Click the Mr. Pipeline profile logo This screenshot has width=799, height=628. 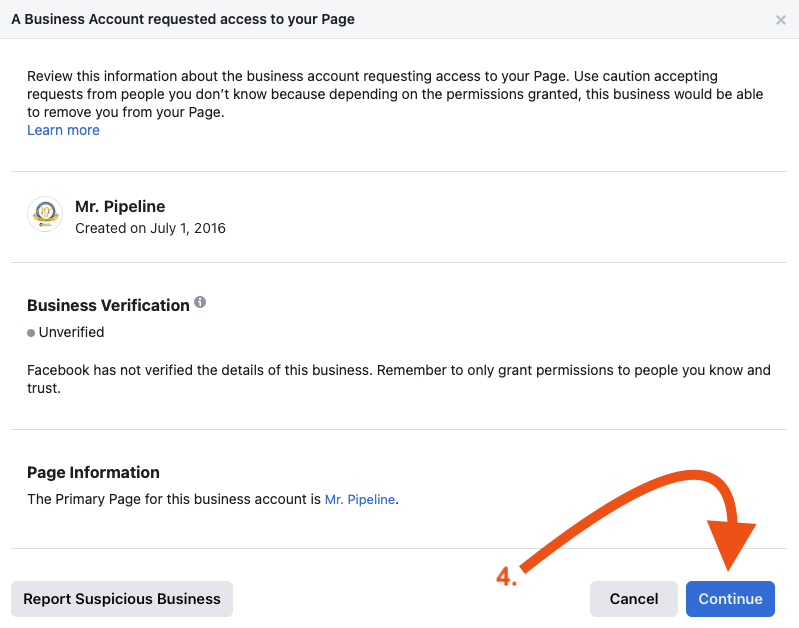(45, 214)
